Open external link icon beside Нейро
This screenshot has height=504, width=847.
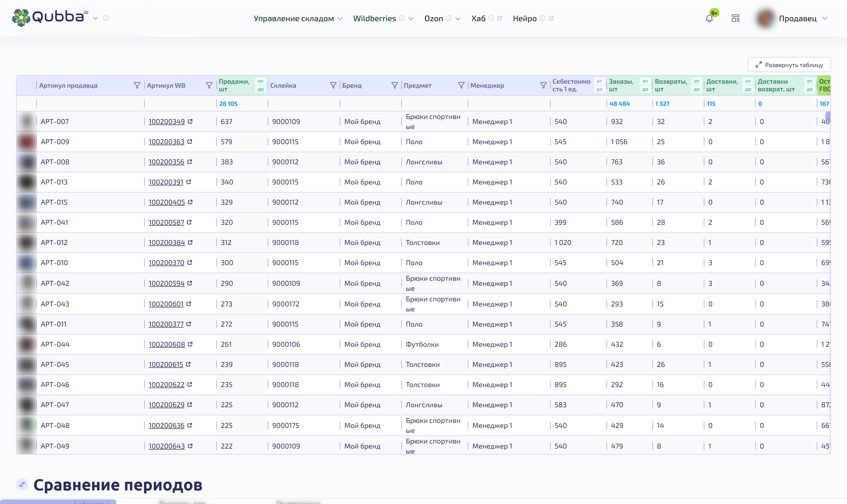tap(551, 18)
